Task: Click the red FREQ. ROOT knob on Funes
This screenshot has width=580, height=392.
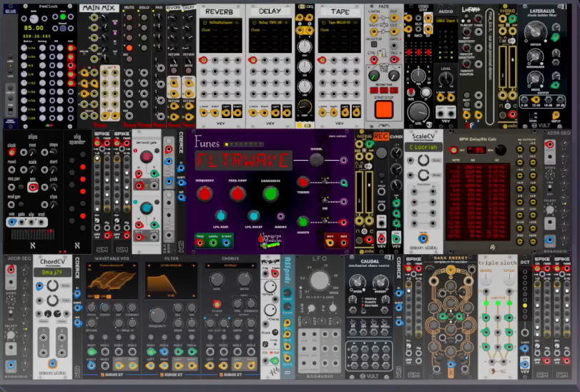Action: tap(237, 194)
